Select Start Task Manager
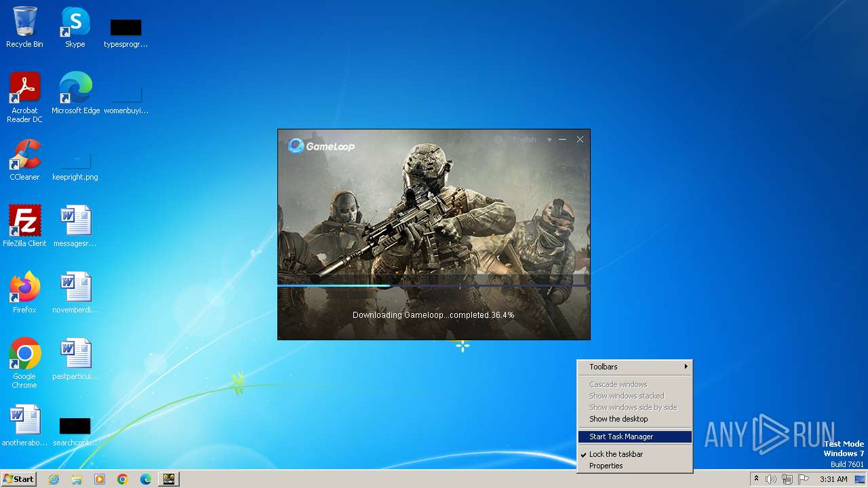The image size is (868, 488). click(x=635, y=436)
